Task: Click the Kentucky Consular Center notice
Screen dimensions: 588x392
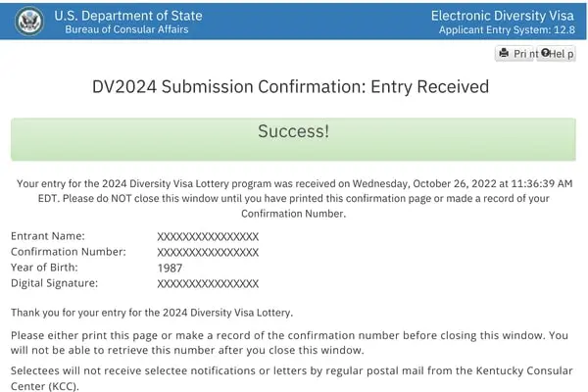Action: 289,378
